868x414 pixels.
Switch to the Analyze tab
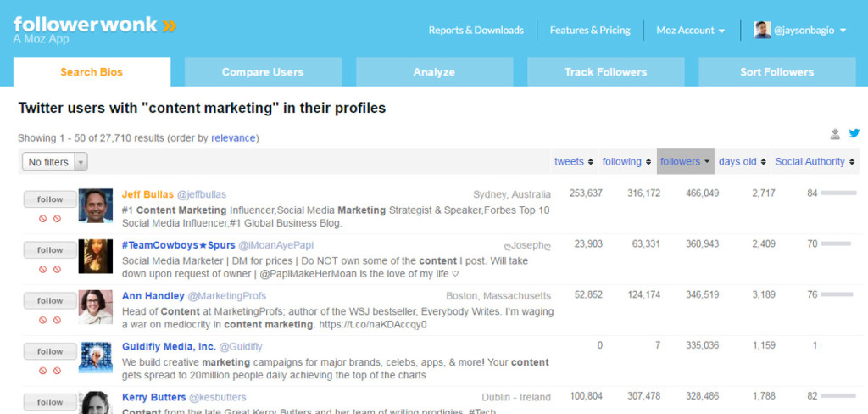click(x=434, y=72)
